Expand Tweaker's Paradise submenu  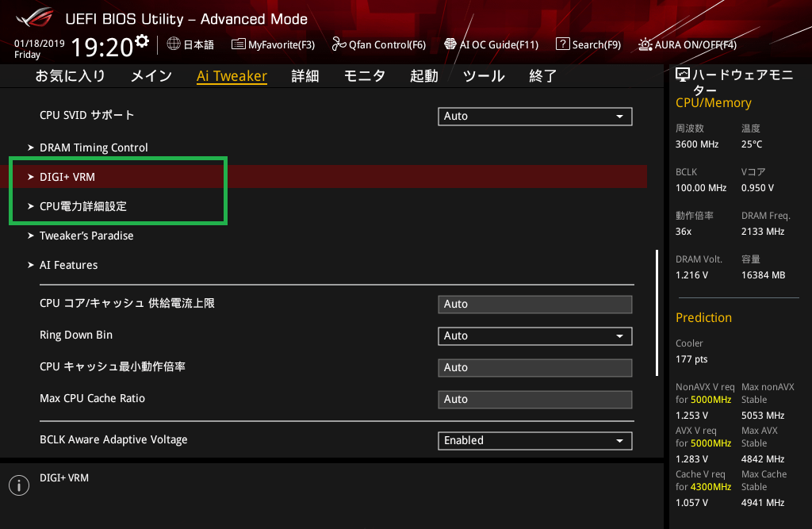click(81, 236)
